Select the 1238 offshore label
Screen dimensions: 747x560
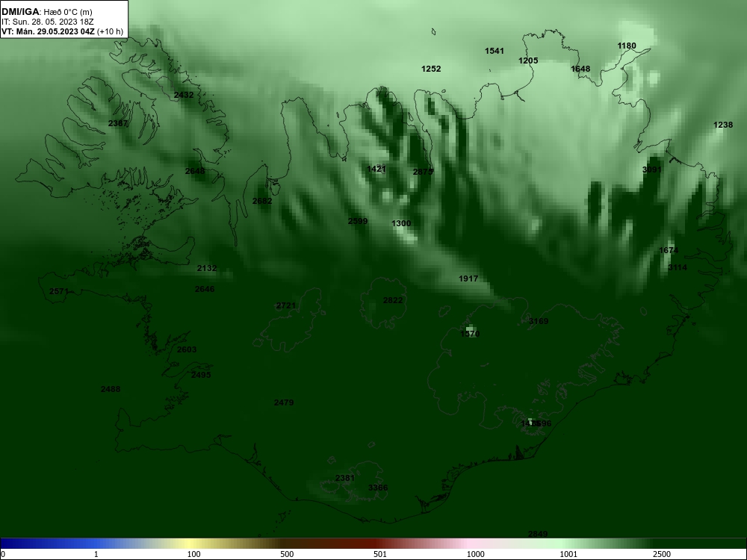[x=722, y=125]
